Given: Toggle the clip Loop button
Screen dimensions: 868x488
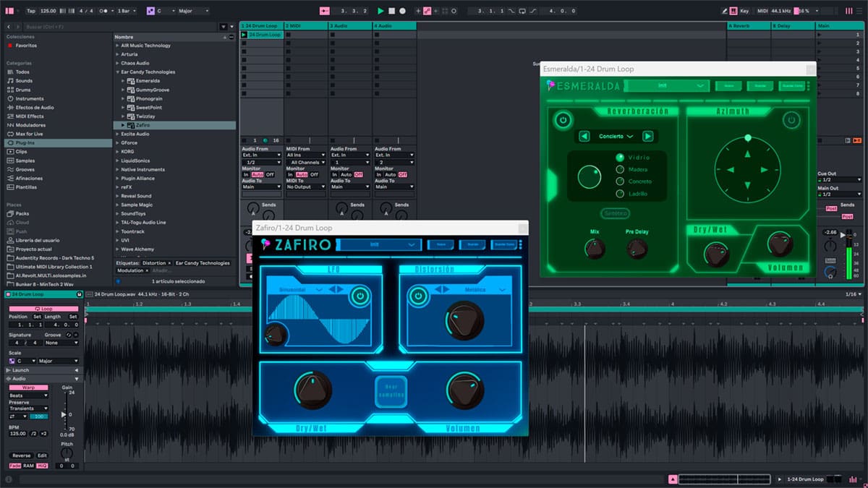Looking at the screenshot, I should (43, 309).
